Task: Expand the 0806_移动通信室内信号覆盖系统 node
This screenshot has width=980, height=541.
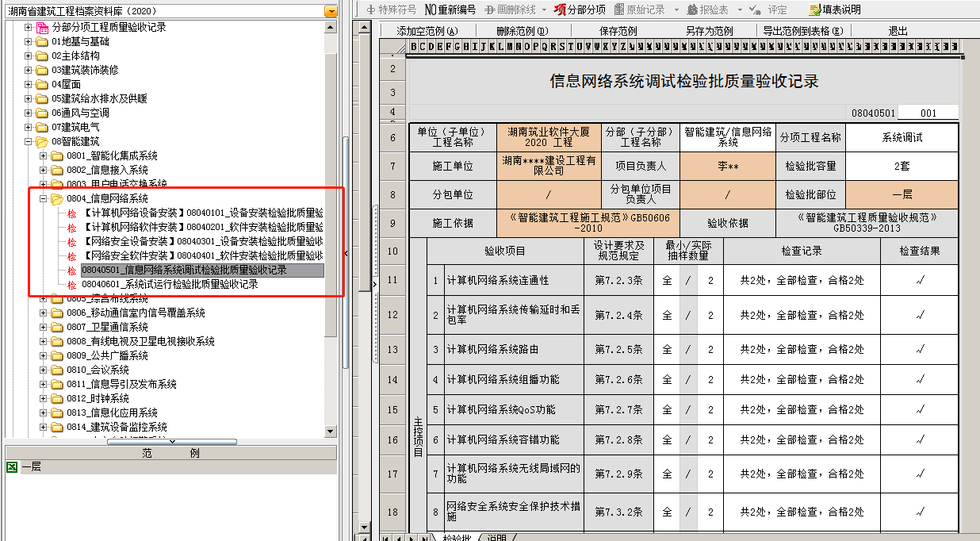Action: pos(44,313)
